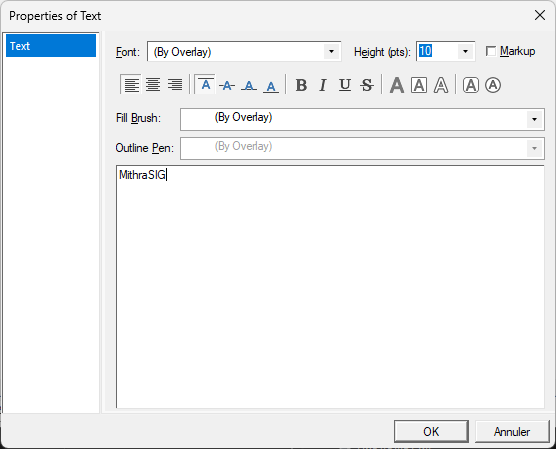Expand the disabled Outline Pen dropdown
Screen dimensions: 556x449
pos(534,149)
